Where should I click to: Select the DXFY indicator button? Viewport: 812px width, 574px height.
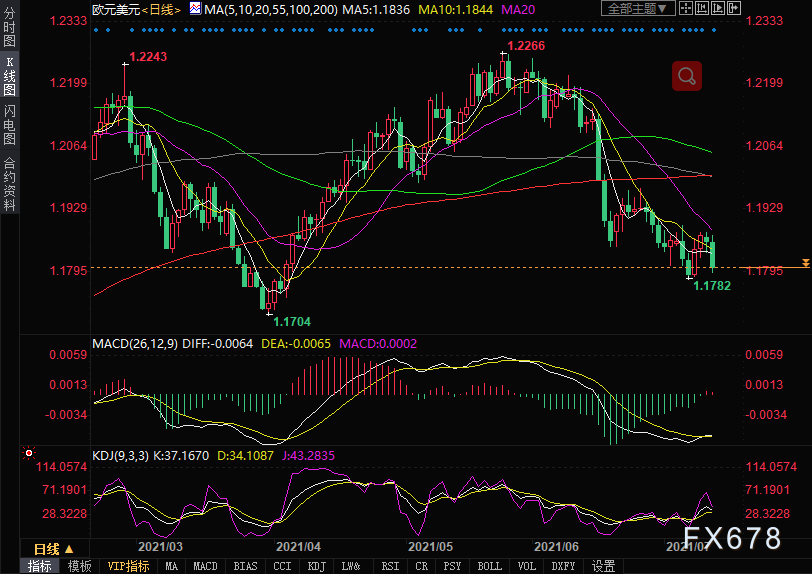click(563, 566)
